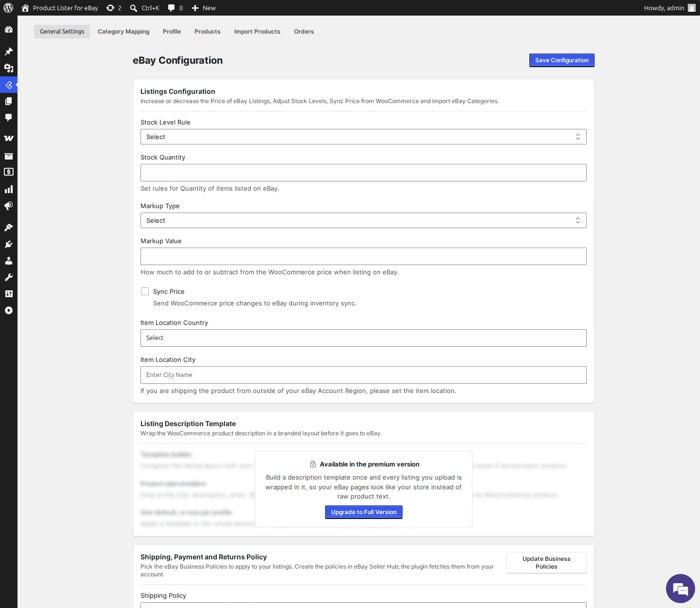Open the updates icon showing 2
Screen dimensions: 700x608
pyautogui.click(x=110, y=8)
